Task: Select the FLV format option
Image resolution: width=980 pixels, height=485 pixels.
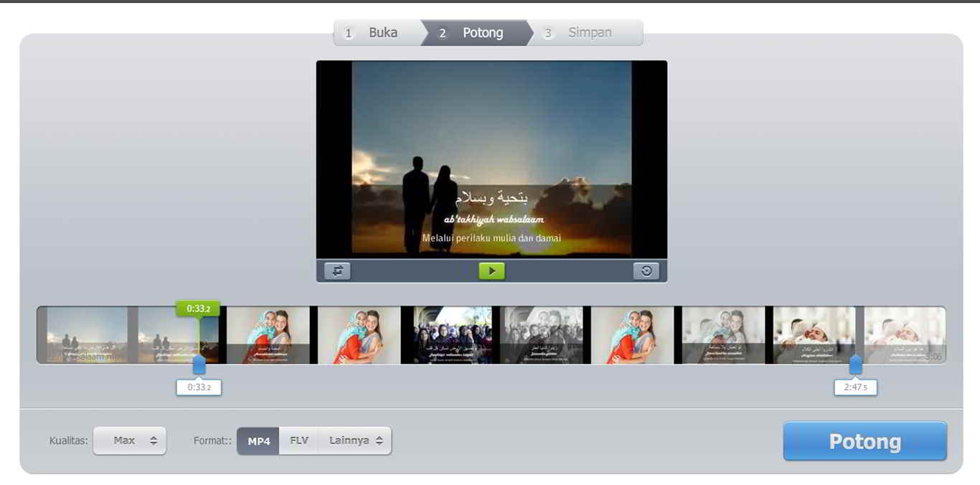Action: 299,441
